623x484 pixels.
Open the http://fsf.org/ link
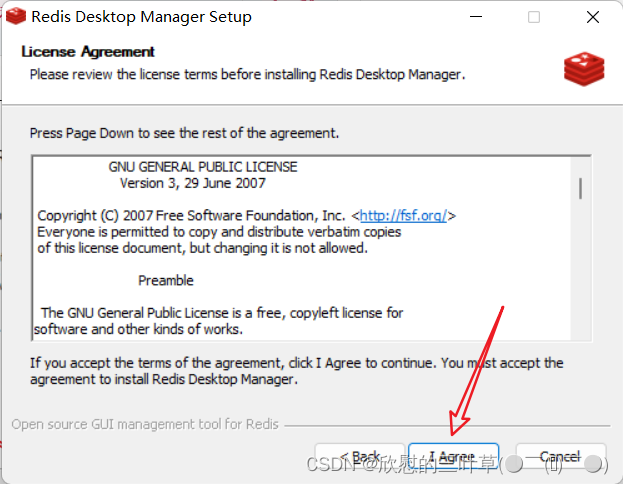[x=403, y=216]
